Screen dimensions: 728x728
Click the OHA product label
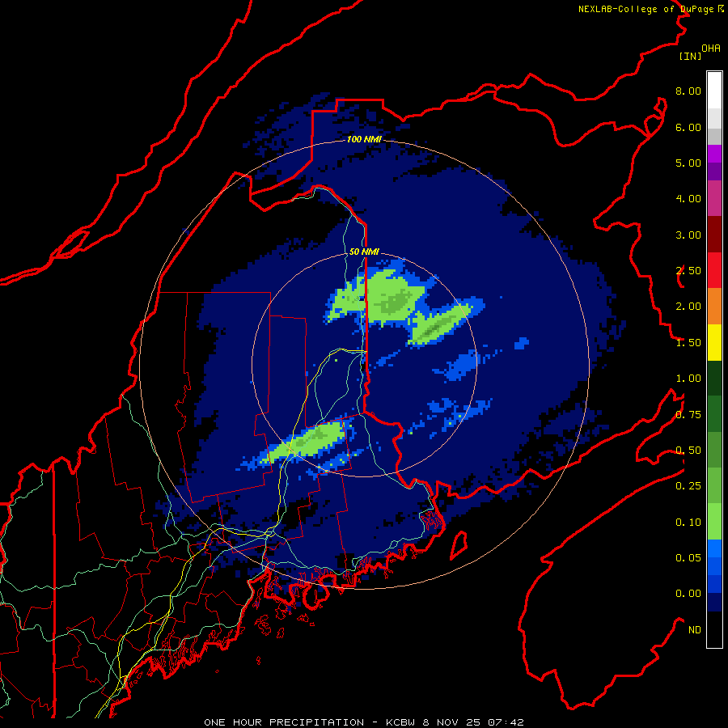(711, 49)
